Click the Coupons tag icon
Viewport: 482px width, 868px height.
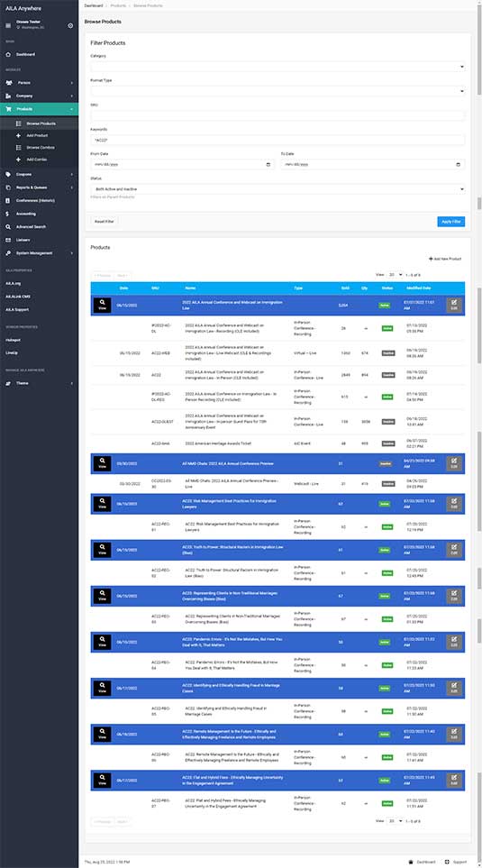coord(8,174)
